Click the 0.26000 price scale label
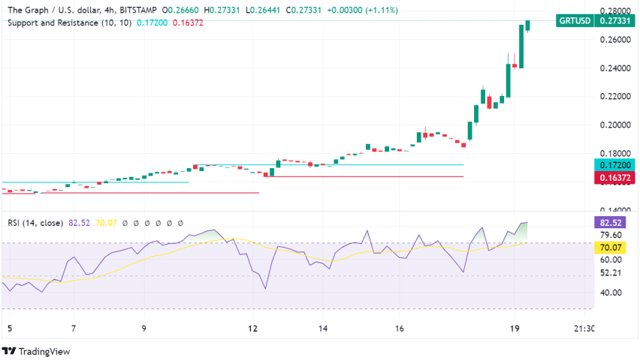This screenshot has height=364, width=640. click(615, 40)
